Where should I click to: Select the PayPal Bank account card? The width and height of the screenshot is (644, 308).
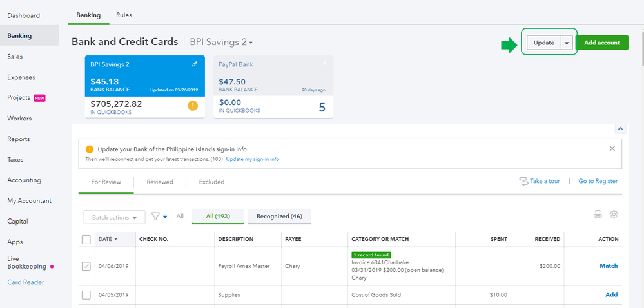275,87
